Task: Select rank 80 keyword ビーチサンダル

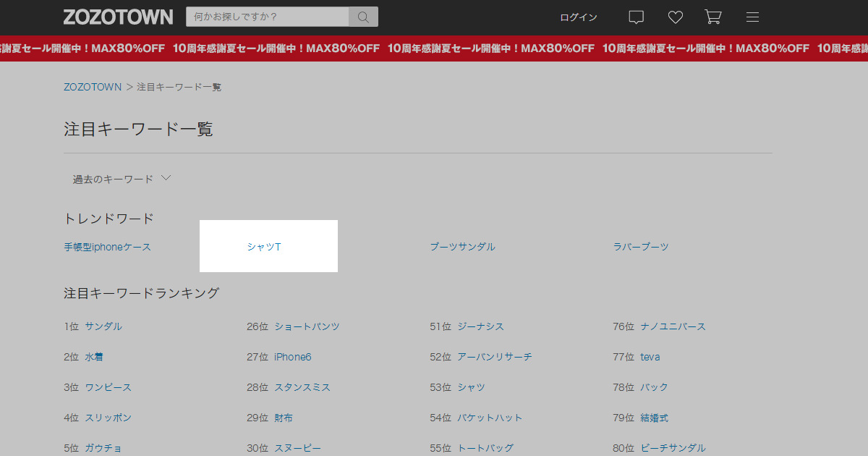Action: click(673, 448)
